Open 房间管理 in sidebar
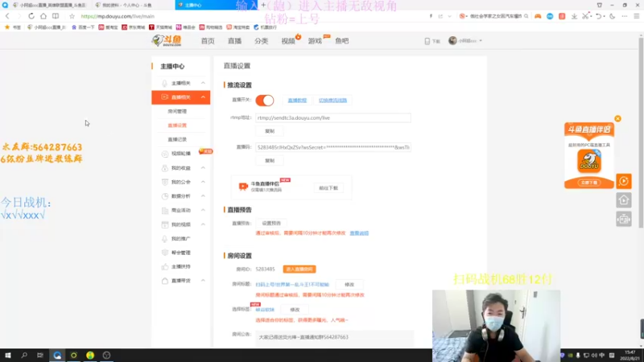Image resolution: width=644 pixels, height=362 pixels. (x=177, y=111)
